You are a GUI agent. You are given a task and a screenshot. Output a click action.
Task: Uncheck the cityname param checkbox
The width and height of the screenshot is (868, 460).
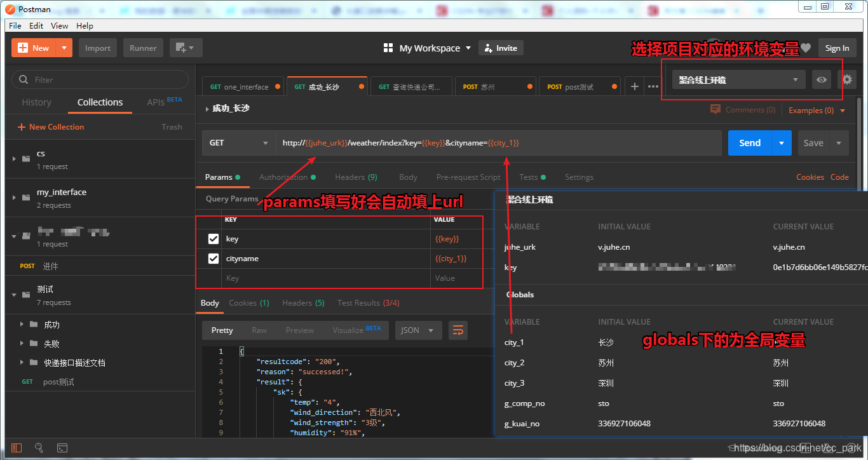pyautogui.click(x=214, y=259)
